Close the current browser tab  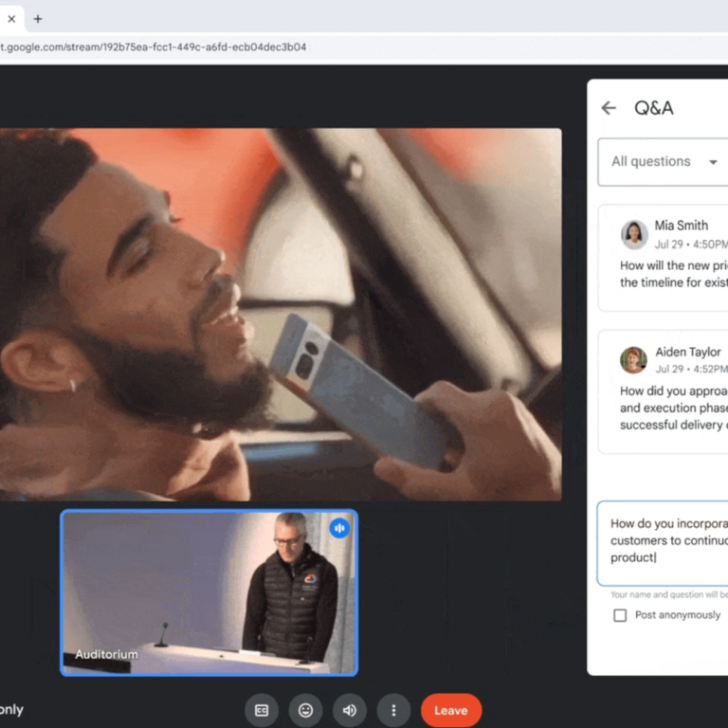tap(11, 18)
